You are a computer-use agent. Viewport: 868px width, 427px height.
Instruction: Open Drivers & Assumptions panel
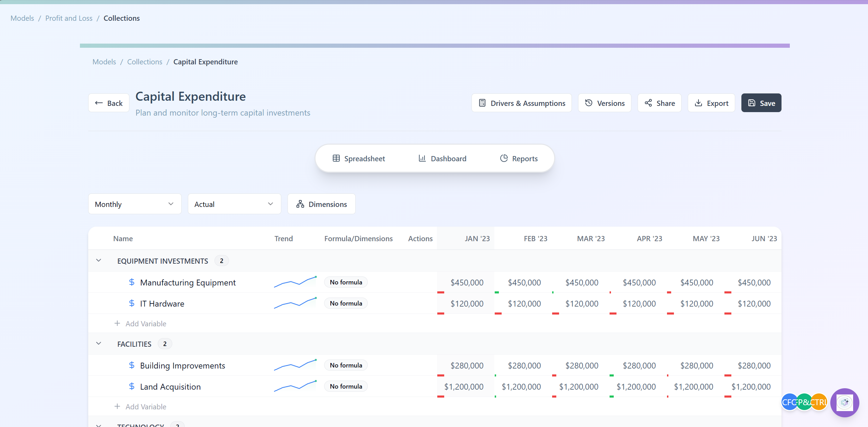(x=521, y=103)
